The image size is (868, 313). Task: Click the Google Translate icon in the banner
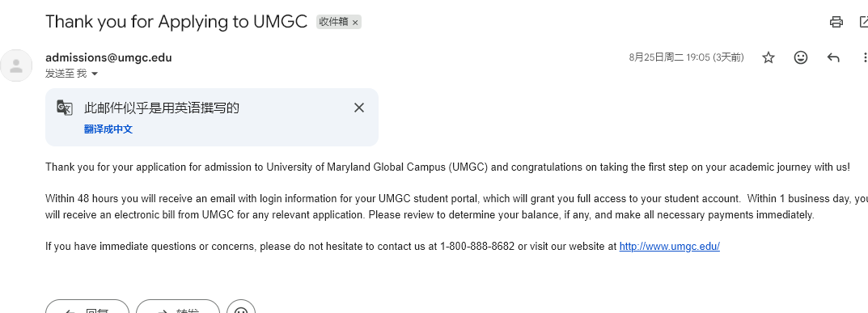[x=65, y=108]
